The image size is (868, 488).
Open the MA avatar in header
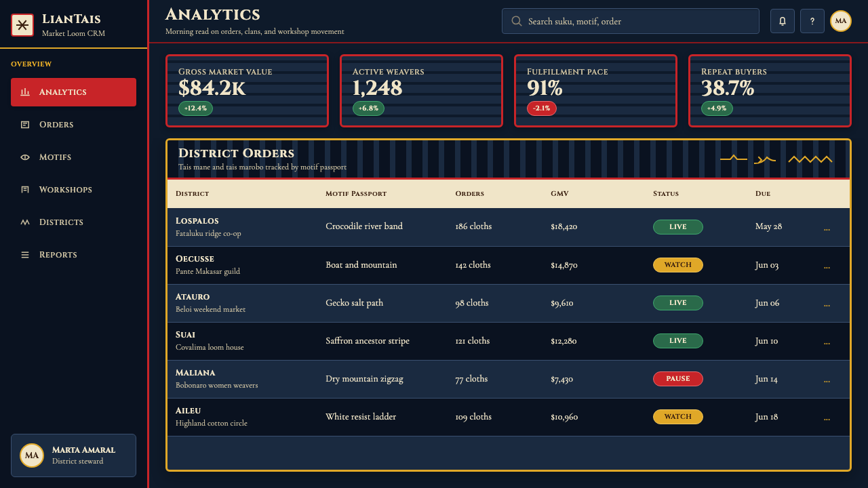(x=841, y=21)
